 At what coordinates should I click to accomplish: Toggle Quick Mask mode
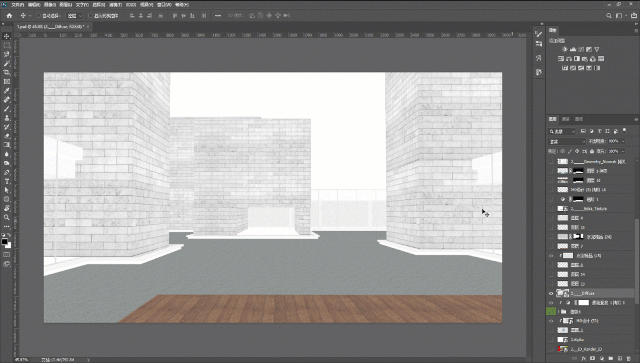7,255
